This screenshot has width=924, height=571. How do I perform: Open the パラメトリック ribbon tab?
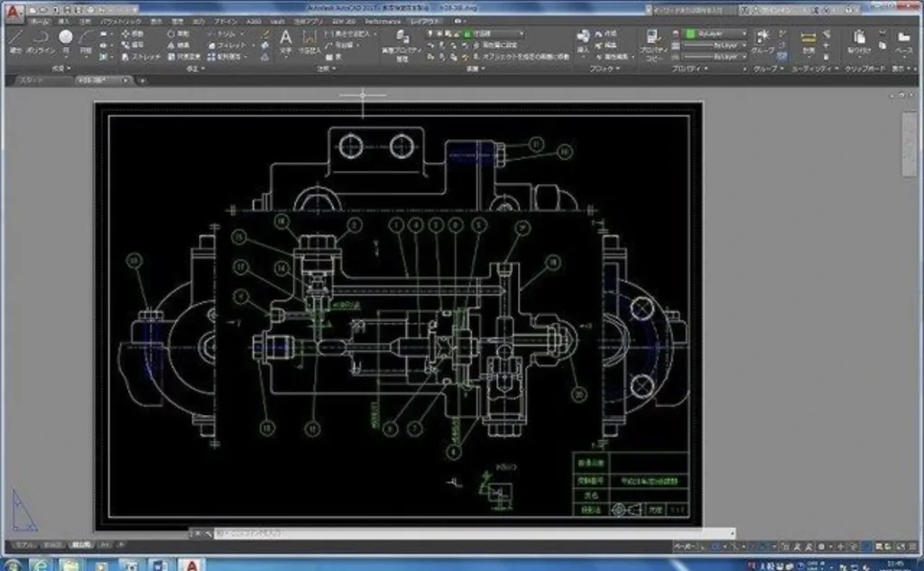coord(121,22)
